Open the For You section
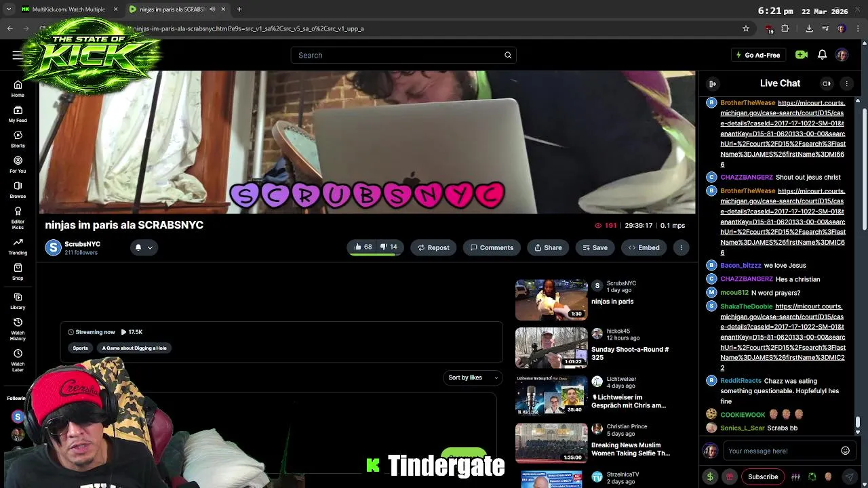Viewport: 868px width, 488px height. [18, 165]
